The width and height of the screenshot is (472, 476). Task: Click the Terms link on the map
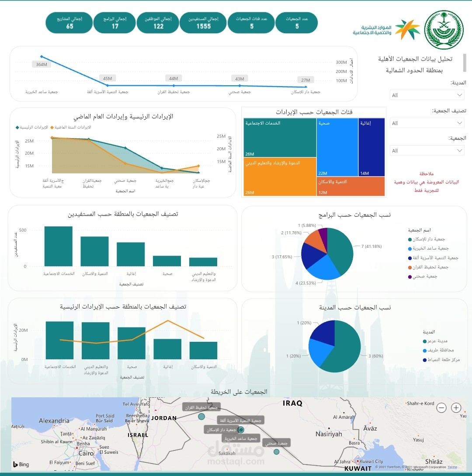click(x=452, y=467)
